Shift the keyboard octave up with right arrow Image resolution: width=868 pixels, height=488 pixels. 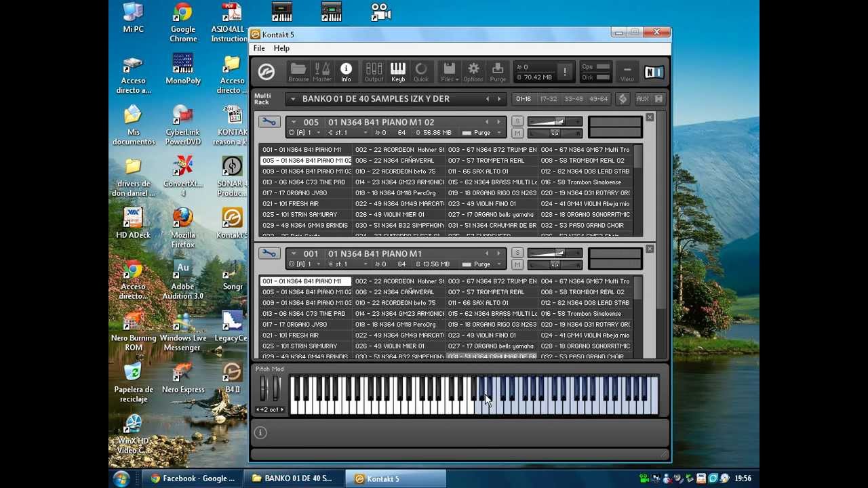coord(281,410)
